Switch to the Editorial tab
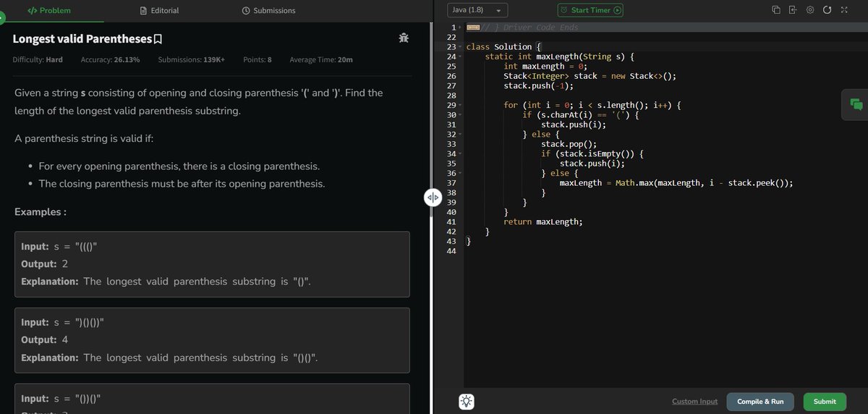 coord(159,11)
